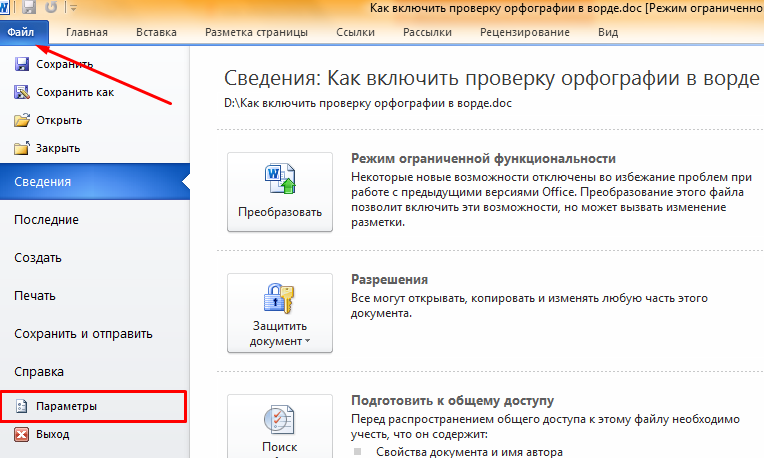Open Customize Quick Access Toolbar dropdown arrow
This screenshot has height=458, width=764.
pos(74,8)
